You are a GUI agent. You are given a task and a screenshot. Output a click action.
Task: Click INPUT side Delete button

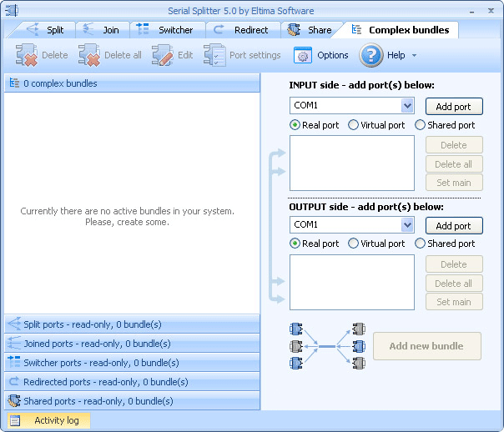point(454,145)
